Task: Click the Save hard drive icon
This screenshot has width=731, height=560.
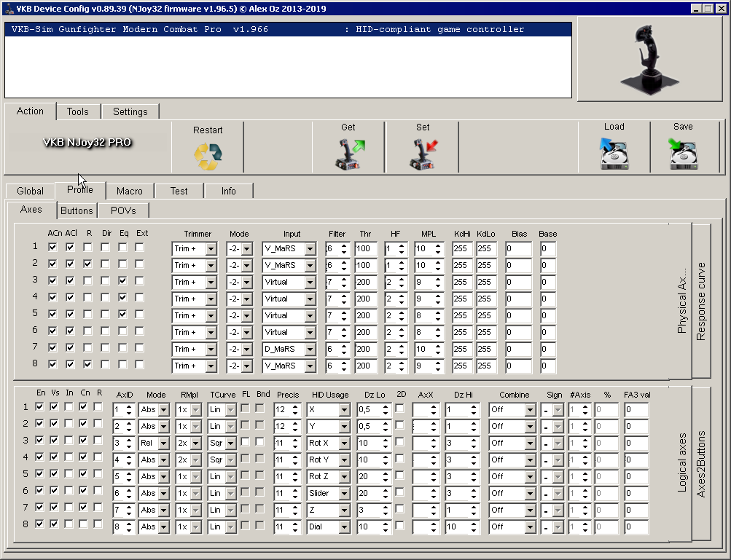Action: 683,154
